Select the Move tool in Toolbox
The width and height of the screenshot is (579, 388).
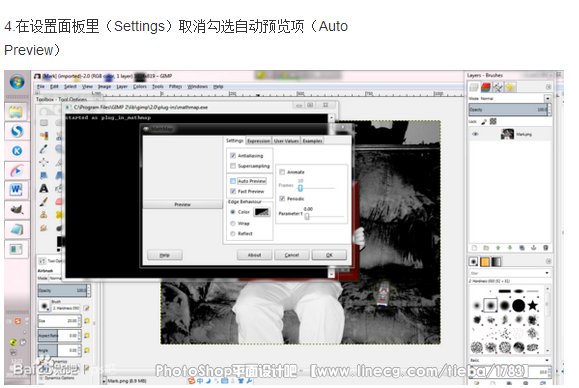44,162
